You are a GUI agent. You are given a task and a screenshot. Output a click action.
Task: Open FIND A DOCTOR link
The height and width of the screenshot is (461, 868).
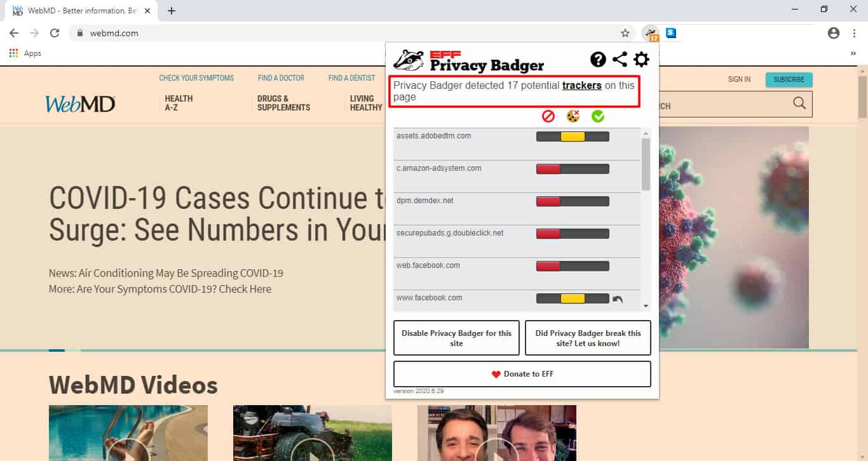(281, 78)
